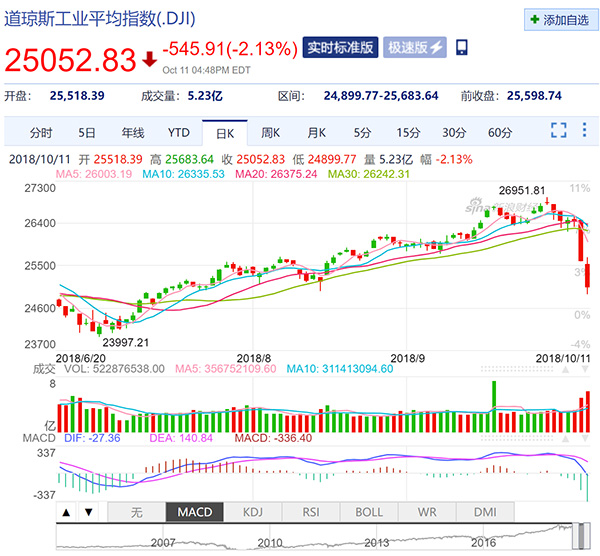Click the 2010 marker on the overview timeline
Viewport: 600px width, 556px height.
point(270,543)
